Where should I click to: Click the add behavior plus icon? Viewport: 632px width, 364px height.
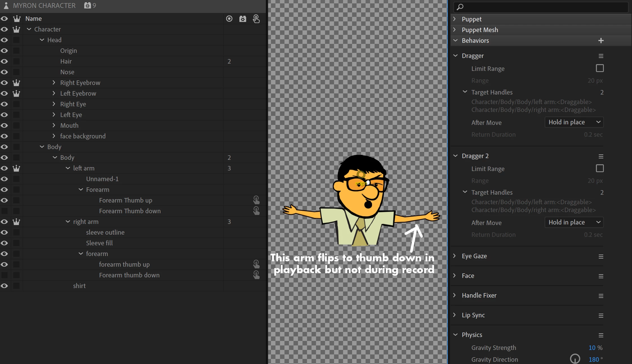click(601, 41)
